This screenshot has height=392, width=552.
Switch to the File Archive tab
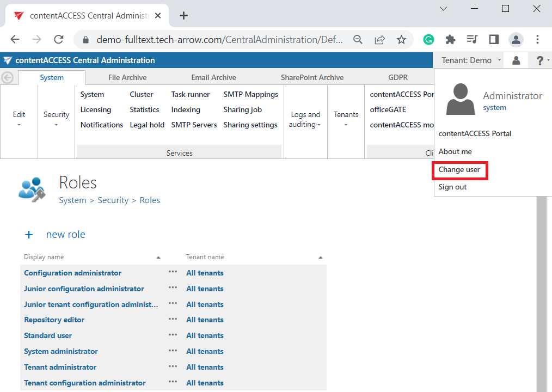[127, 77]
